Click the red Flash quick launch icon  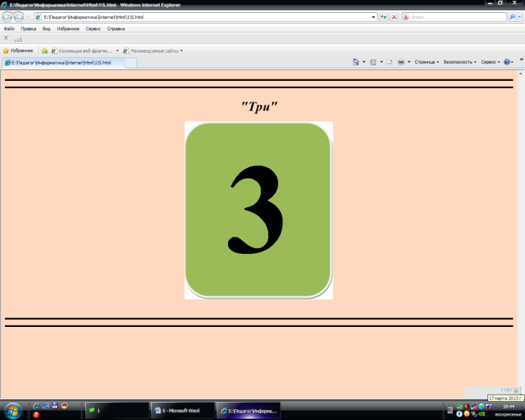pos(36,415)
